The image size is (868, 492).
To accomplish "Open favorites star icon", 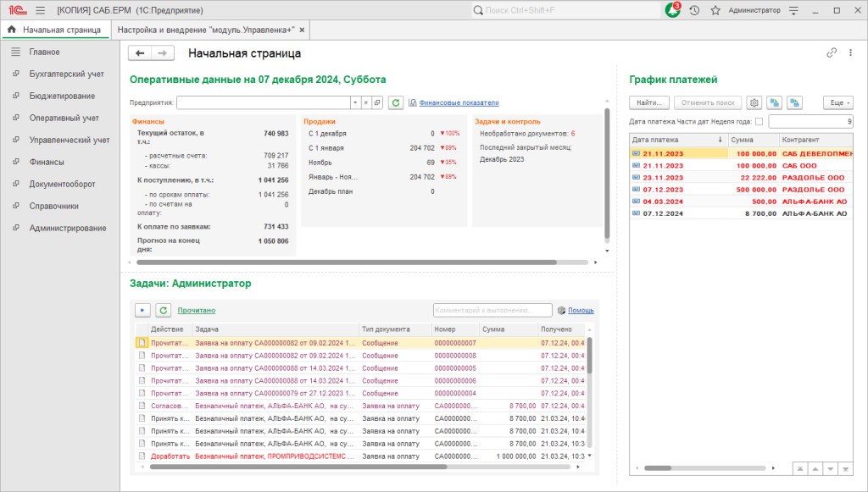I will (715, 10).
